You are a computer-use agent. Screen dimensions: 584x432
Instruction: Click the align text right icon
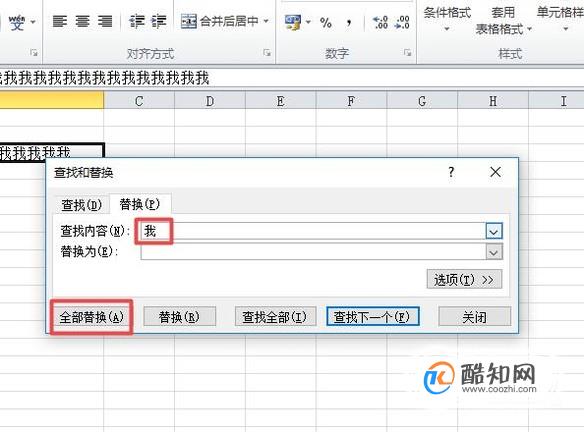105,22
